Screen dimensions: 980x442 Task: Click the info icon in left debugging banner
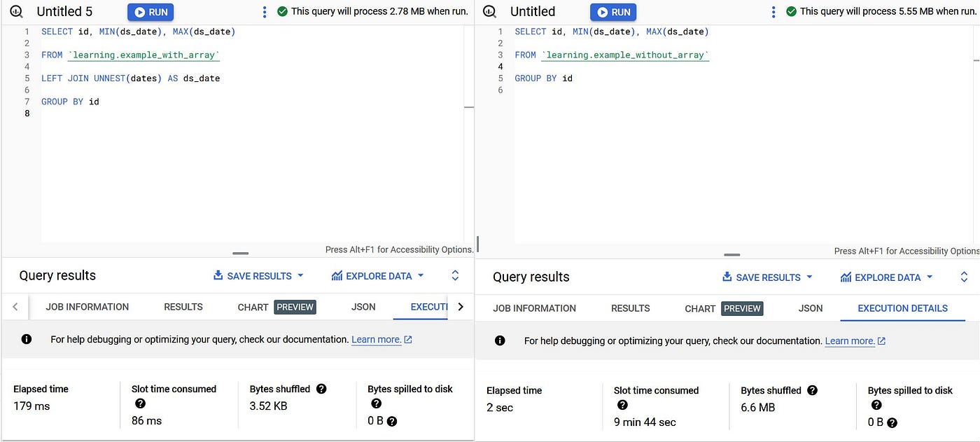click(27, 339)
